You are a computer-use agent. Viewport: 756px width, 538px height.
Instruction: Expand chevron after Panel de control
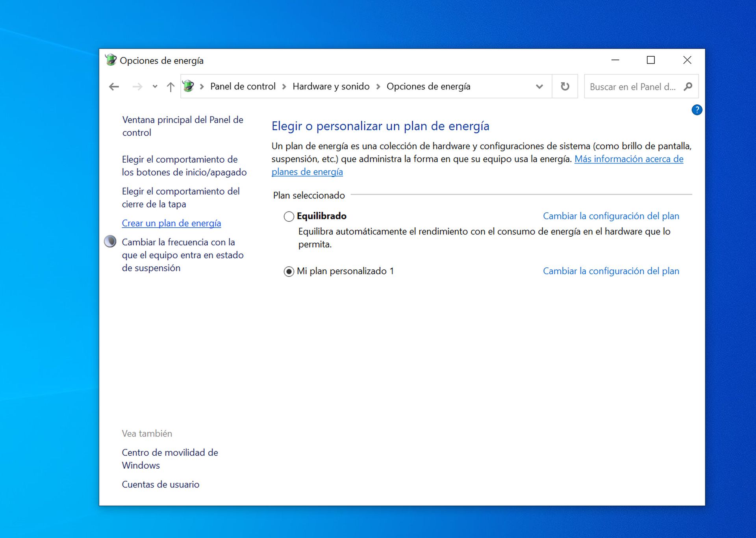[x=284, y=87]
